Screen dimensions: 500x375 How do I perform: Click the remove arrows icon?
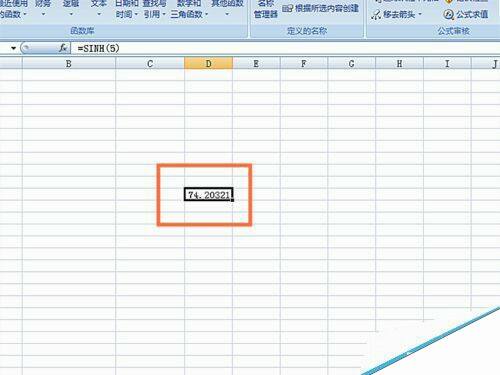[x=376, y=15]
